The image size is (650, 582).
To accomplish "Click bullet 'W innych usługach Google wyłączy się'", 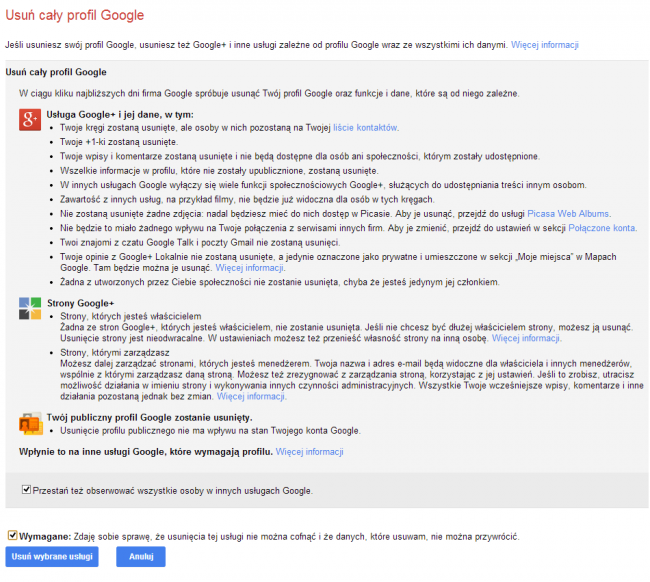I will [x=323, y=185].
